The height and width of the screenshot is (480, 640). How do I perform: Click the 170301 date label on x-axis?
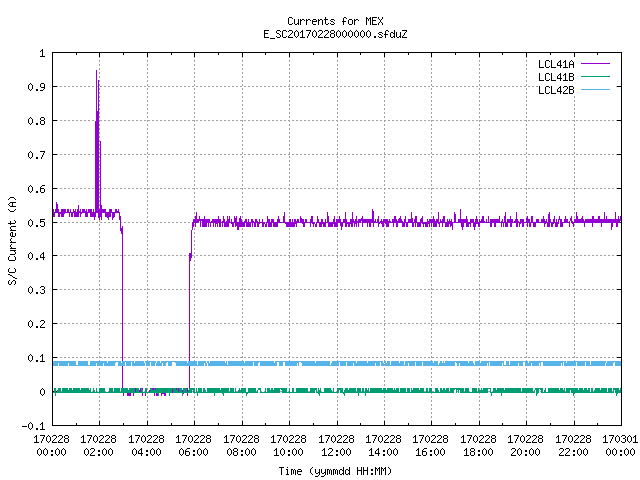(620, 439)
